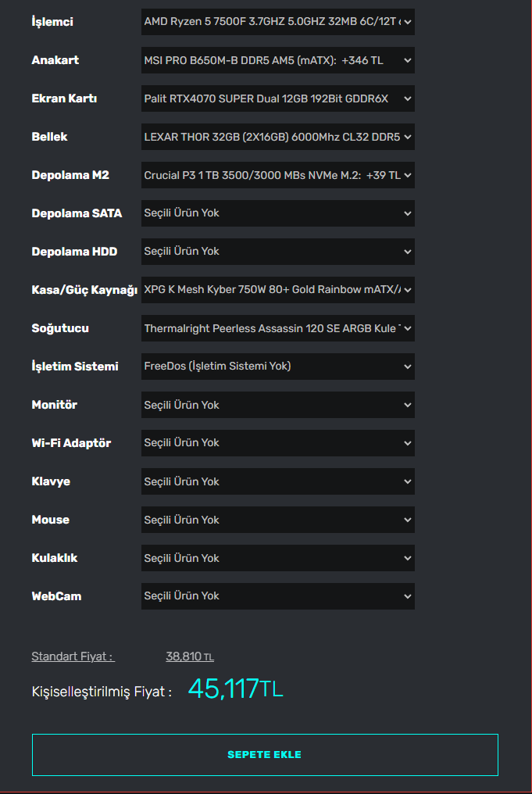Open the Wi-Fi Adaptör dropdown
The height and width of the screenshot is (794, 532).
pyautogui.click(x=277, y=443)
